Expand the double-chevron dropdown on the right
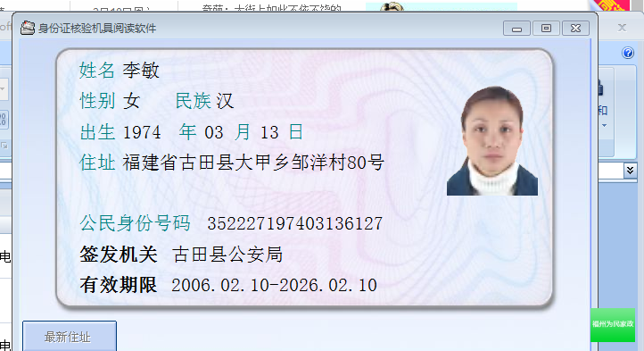Viewport: 644px width, 351px height. 630,170
